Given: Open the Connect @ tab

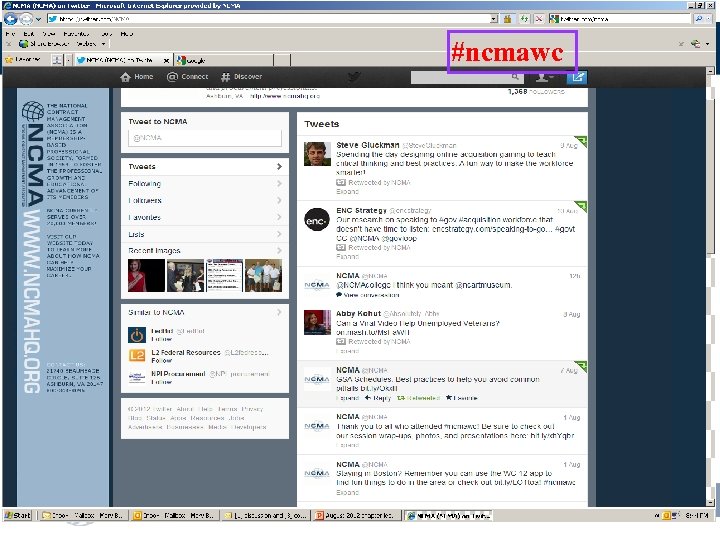Looking at the screenshot, I should (x=187, y=77).
